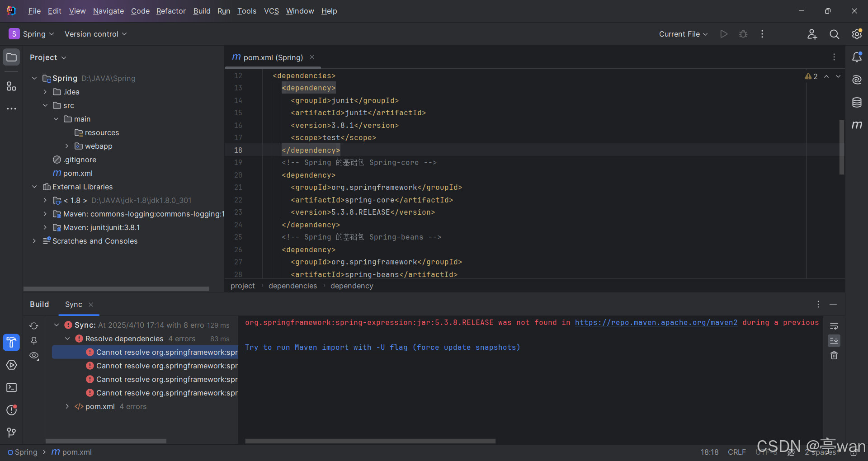Open the Notifications bell icon

pyautogui.click(x=857, y=57)
